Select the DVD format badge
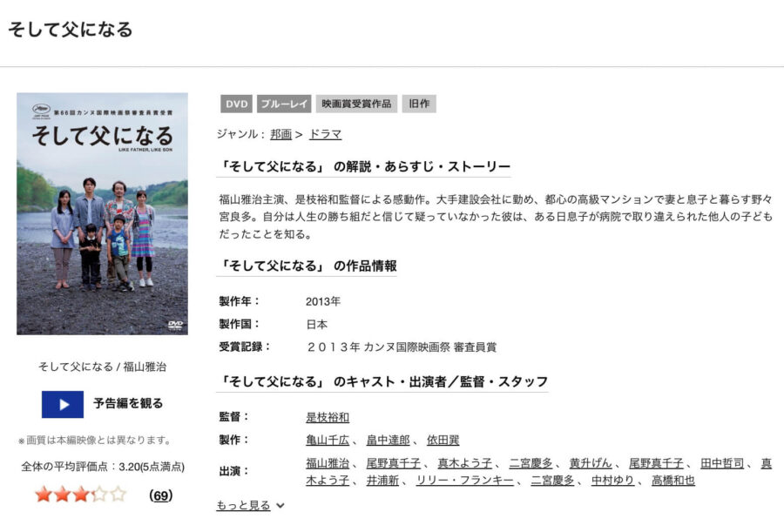This screenshot has width=784, height=532. click(233, 103)
